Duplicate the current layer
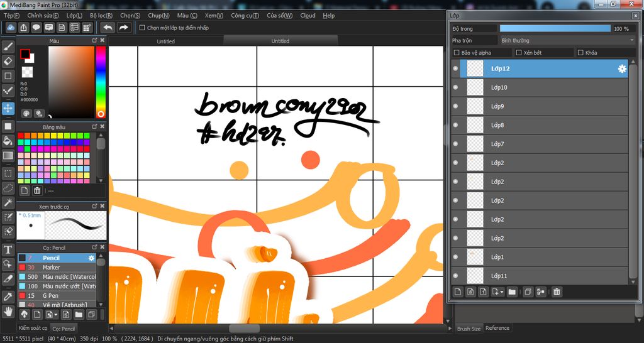Image resolution: width=644 pixels, height=343 pixels. (x=528, y=291)
